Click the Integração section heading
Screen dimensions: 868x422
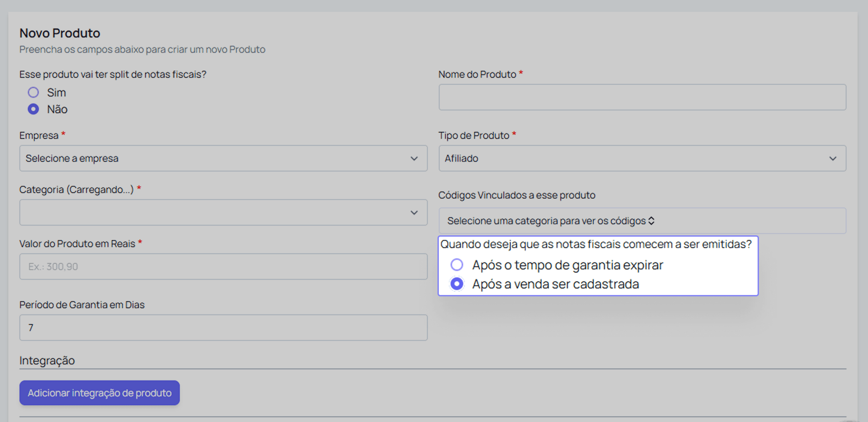47,361
